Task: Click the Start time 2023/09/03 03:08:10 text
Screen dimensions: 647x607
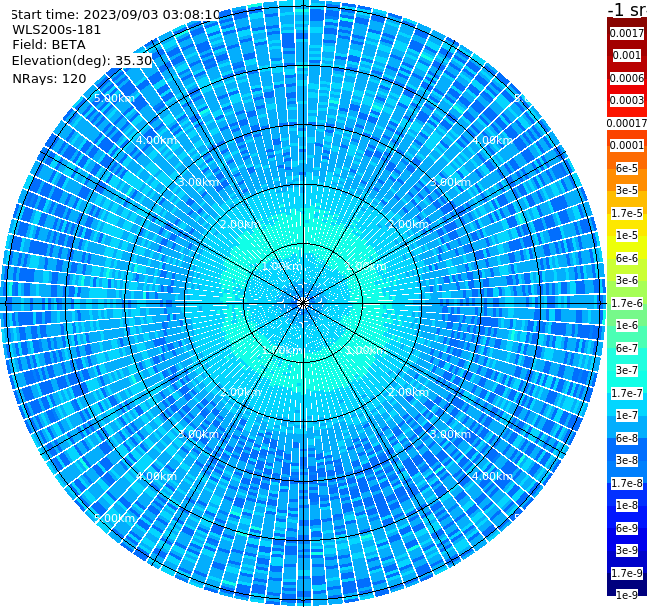Action: [115, 15]
